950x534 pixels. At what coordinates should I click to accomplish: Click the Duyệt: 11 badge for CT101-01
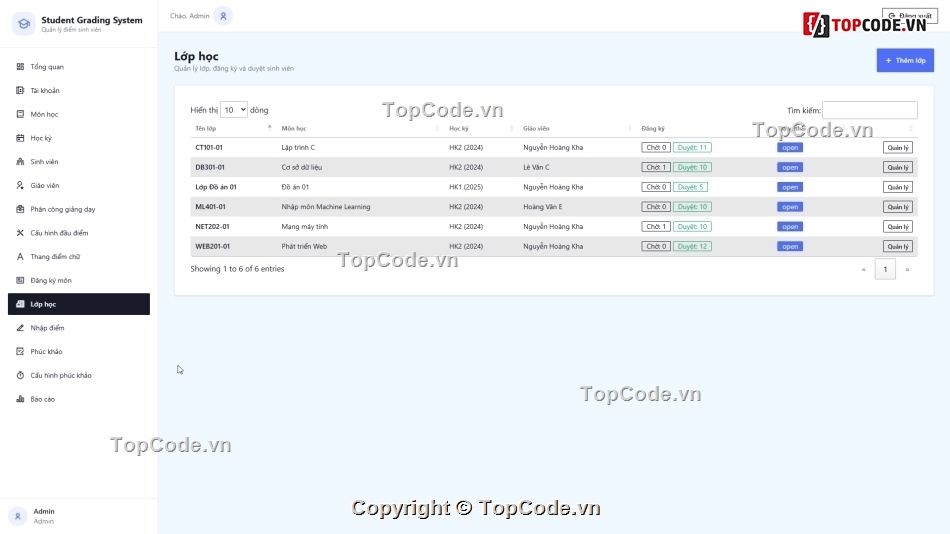pos(692,147)
